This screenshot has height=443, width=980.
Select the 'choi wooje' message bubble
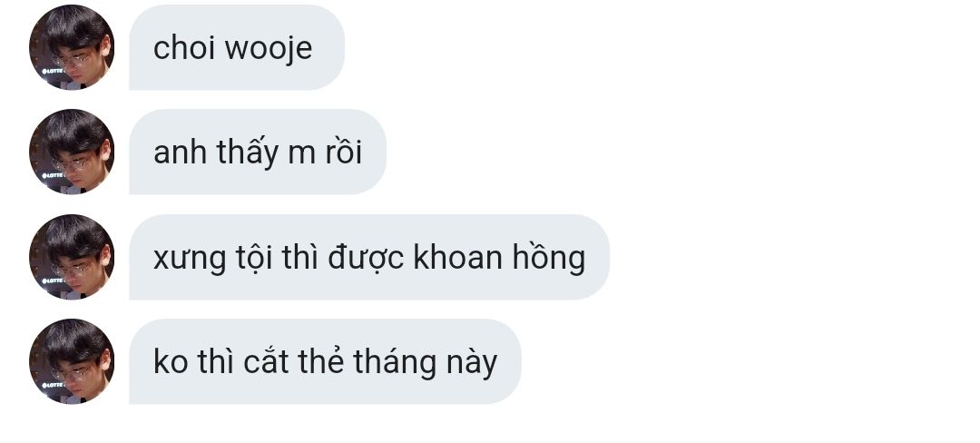[237, 47]
